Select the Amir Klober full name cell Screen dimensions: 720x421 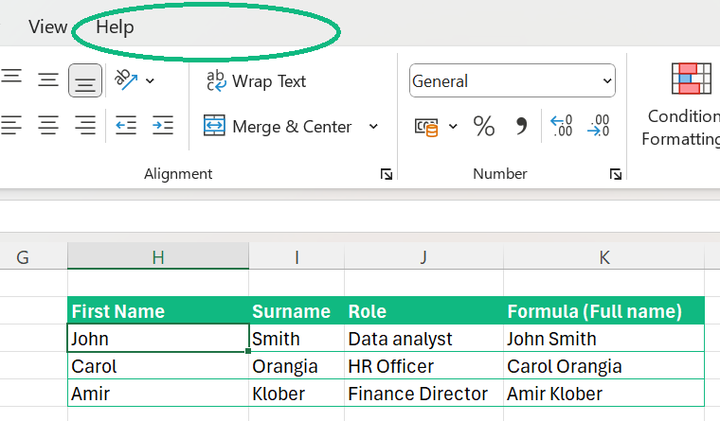coord(604,393)
